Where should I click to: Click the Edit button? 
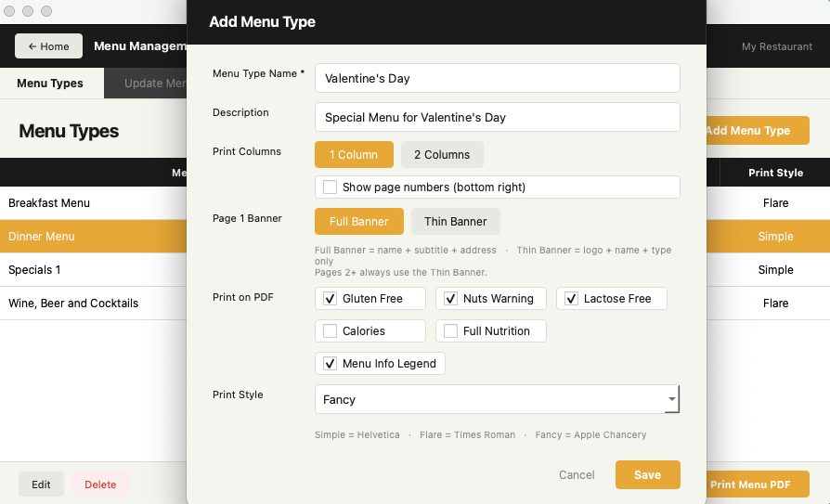41,485
